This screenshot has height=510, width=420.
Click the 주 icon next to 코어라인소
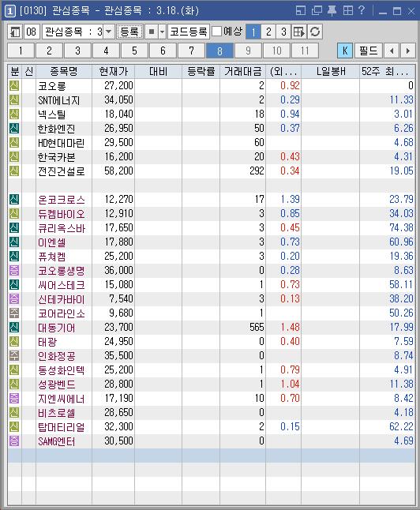click(x=14, y=313)
